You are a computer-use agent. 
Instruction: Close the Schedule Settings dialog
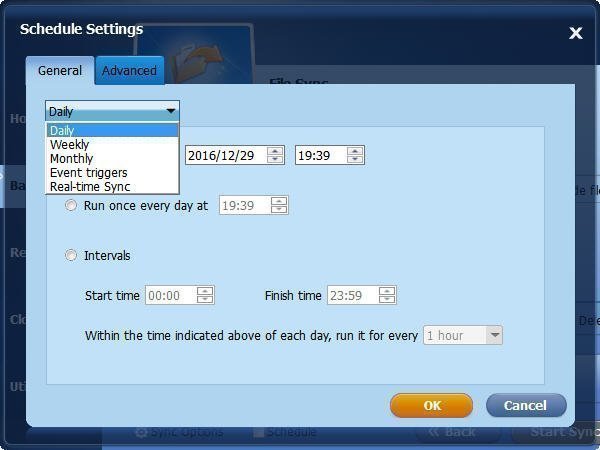(x=576, y=33)
